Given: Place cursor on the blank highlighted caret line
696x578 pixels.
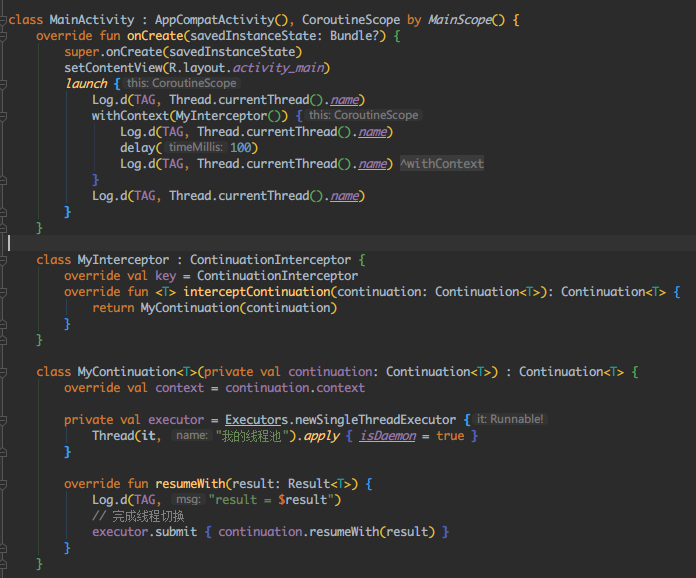Looking at the screenshot, I should pyautogui.click(x=348, y=243).
